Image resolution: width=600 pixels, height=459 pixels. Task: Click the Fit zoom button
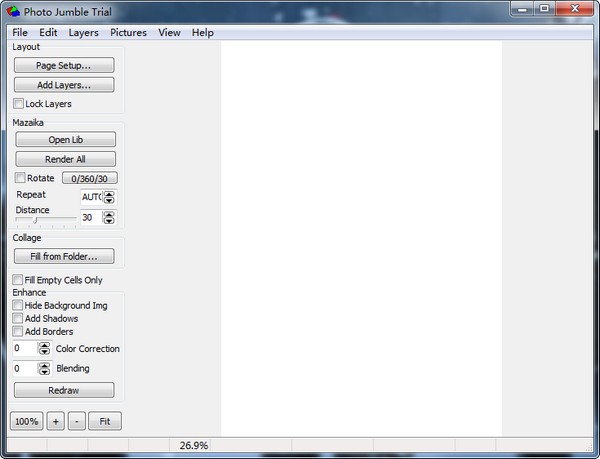point(105,421)
